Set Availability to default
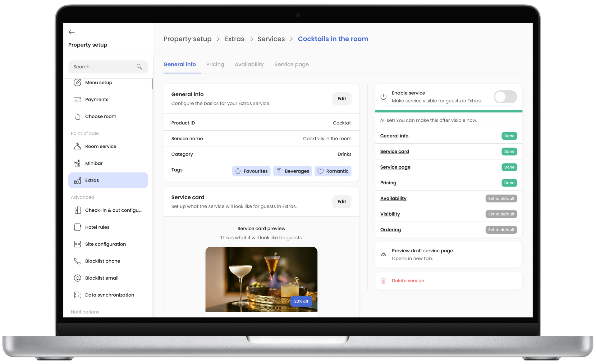The width and height of the screenshot is (596, 364). click(x=501, y=198)
